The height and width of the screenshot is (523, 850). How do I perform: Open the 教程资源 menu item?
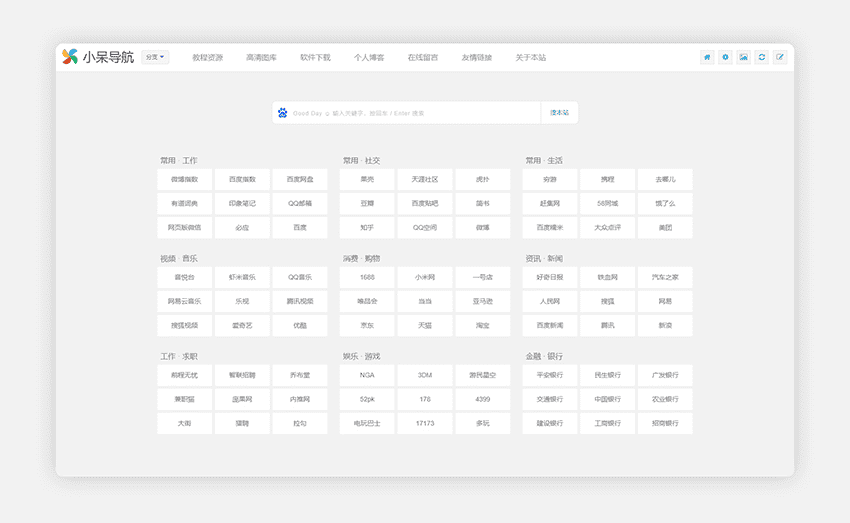[208, 57]
